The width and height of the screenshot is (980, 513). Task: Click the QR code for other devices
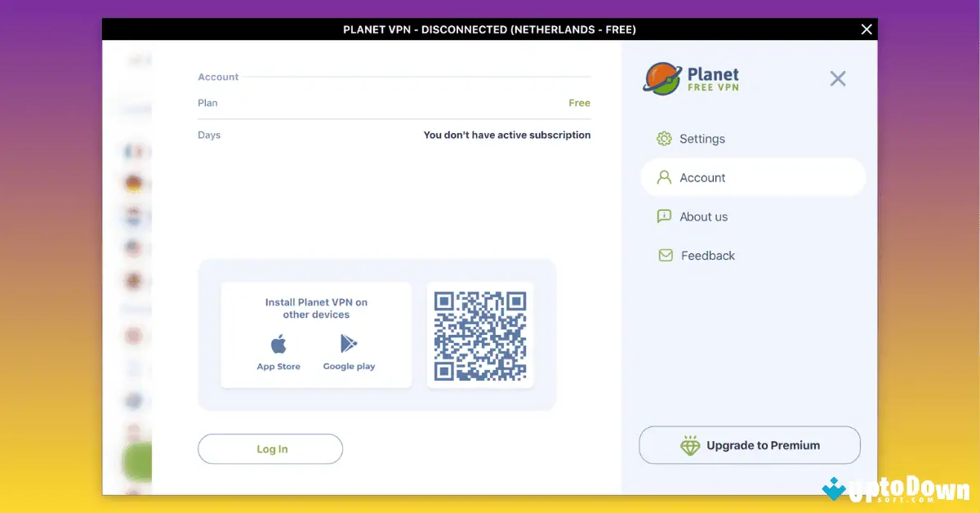[x=480, y=335]
